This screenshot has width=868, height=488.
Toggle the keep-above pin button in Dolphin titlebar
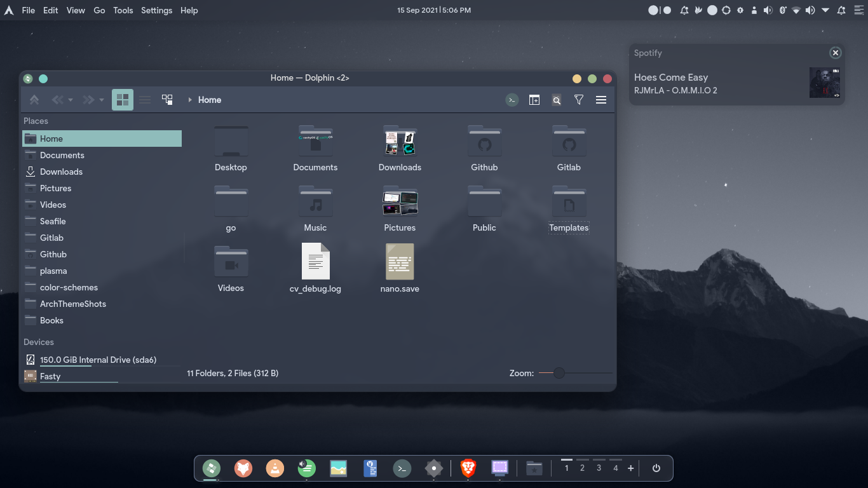pyautogui.click(x=43, y=79)
